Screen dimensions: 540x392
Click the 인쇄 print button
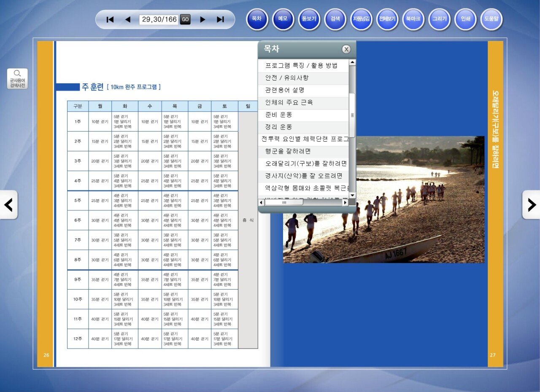point(466,19)
